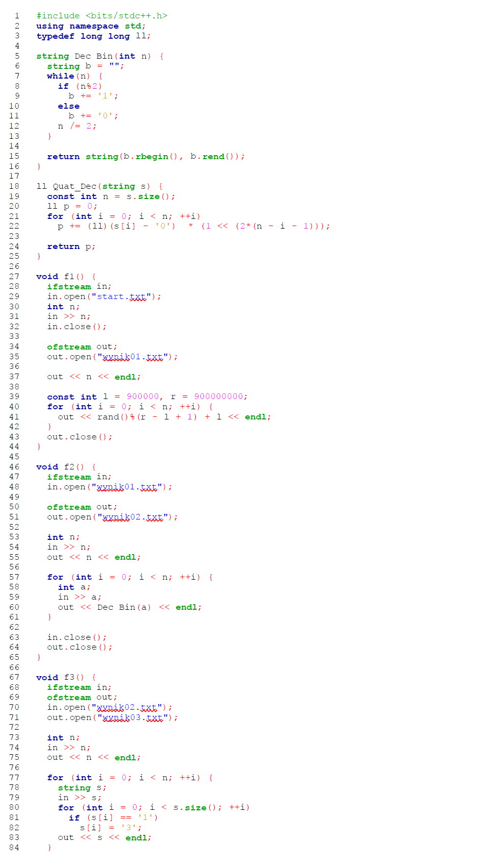The image size is (504, 868).
Task: Click the 'const int n = s.size();' line
Action: coord(111,196)
